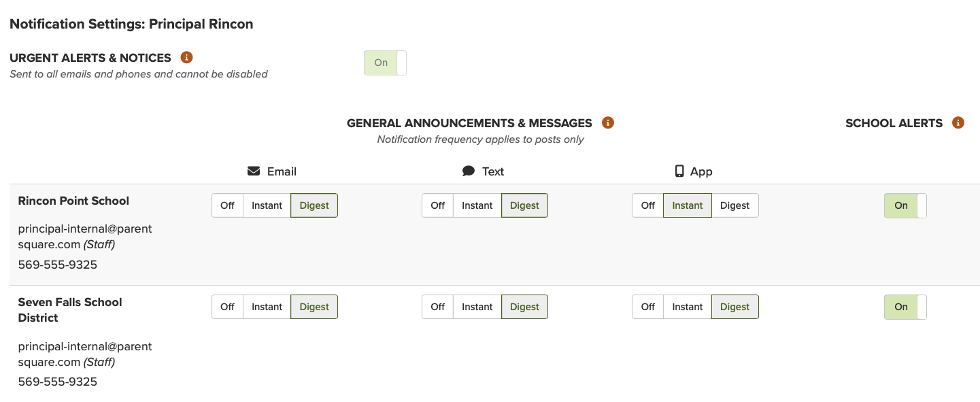Turn Off Seven Falls School District Text notifications

(438, 307)
